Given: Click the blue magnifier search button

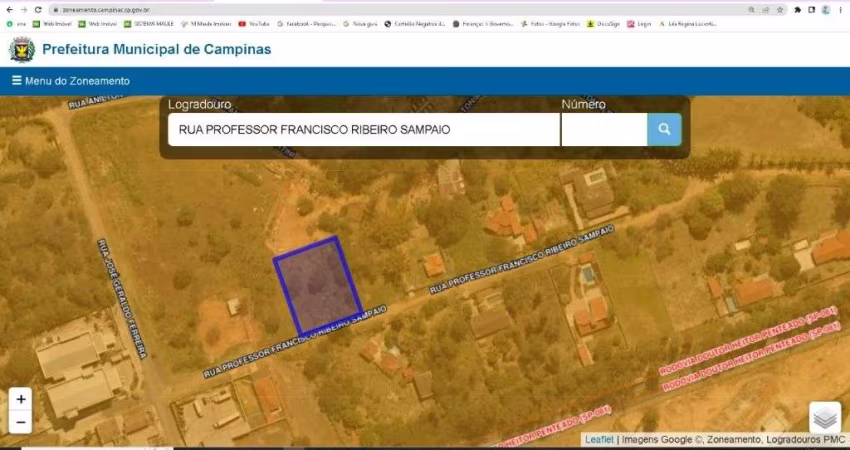Looking at the screenshot, I should click(664, 130).
